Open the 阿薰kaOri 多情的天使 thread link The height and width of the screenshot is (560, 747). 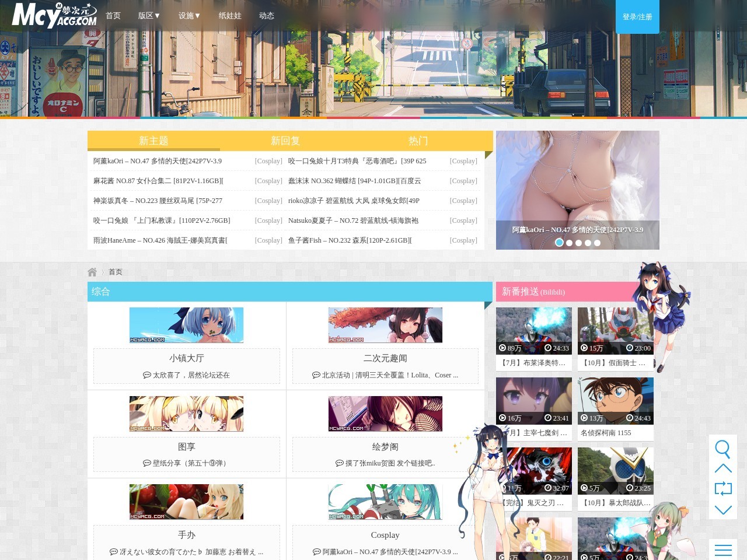point(158,161)
